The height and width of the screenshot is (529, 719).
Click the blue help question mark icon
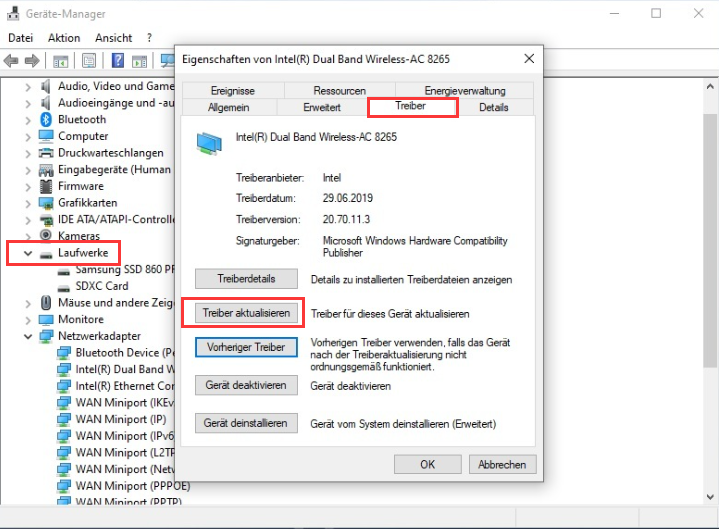coord(118,61)
